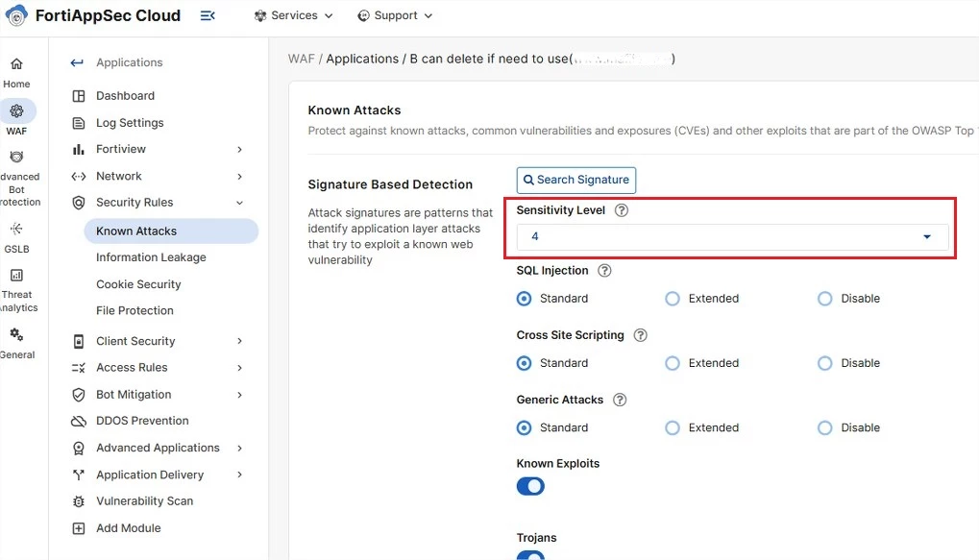Click the Client Security device icon
The image size is (979, 560).
(79, 342)
